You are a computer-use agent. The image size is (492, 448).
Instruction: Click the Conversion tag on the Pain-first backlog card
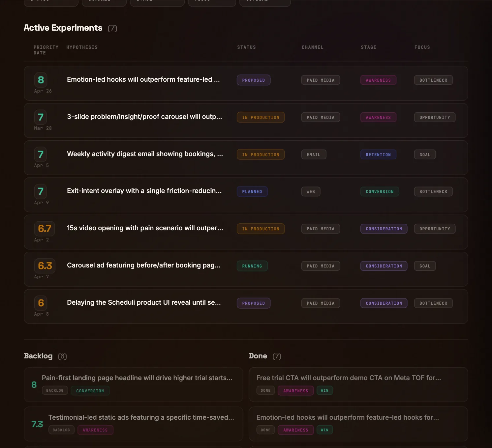(90, 391)
